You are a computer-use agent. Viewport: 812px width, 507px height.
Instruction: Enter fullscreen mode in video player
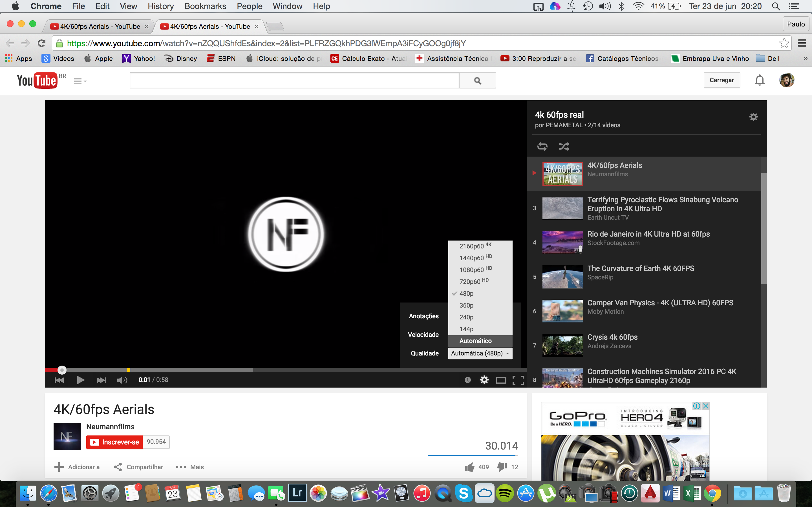(x=518, y=380)
